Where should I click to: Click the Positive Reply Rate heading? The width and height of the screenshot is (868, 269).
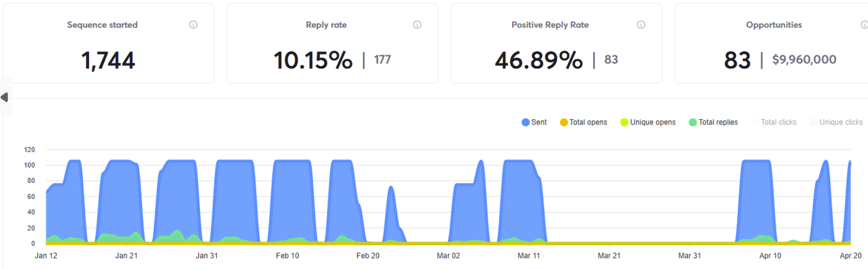(550, 25)
